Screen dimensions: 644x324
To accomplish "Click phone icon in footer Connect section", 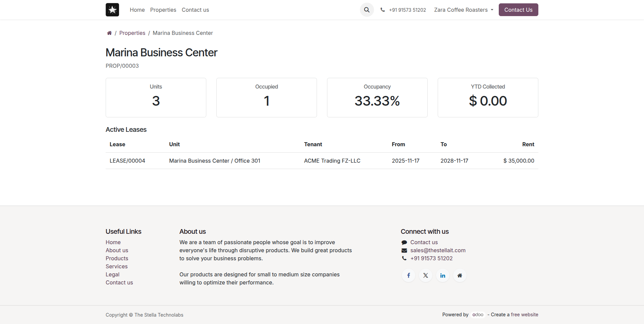I will coord(404,258).
